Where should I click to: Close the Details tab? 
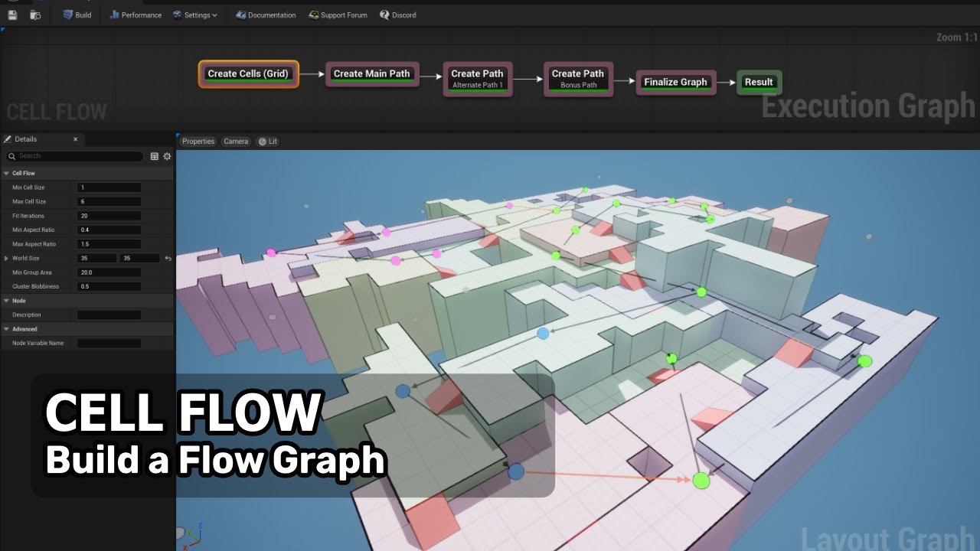pyautogui.click(x=75, y=139)
